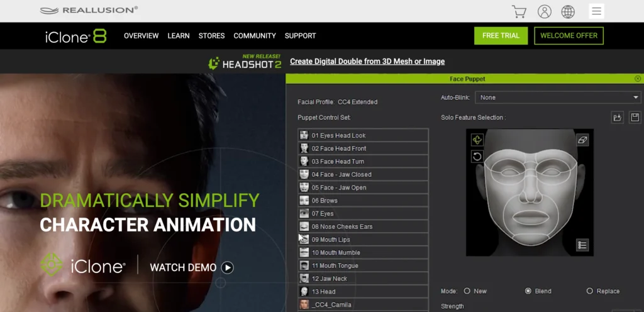Viewport: 644px width, 312px height.
Task: Click the FREE TRIAL button
Action: tap(501, 36)
